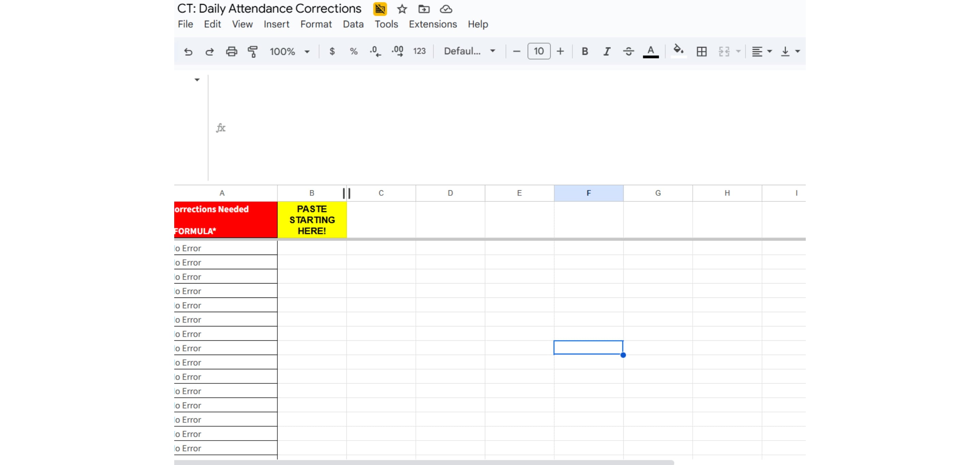The width and height of the screenshot is (980, 465).
Task: Toggle Italic formatting
Action: coord(607,51)
